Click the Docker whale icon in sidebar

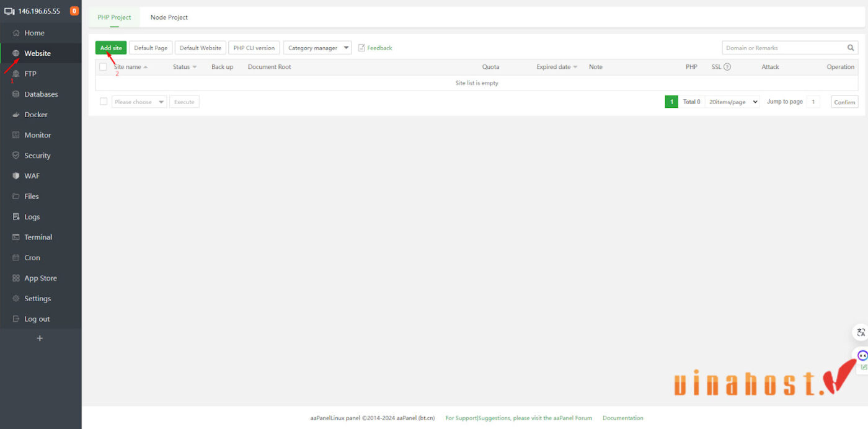click(x=16, y=115)
